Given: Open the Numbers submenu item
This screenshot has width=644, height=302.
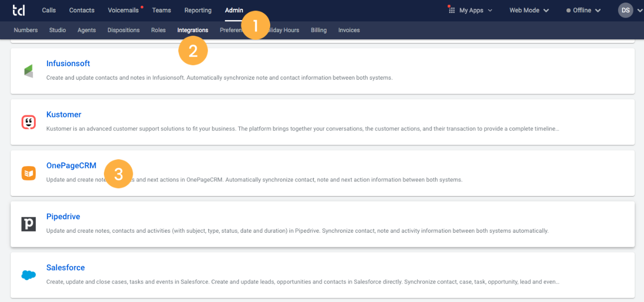Looking at the screenshot, I should [26, 30].
